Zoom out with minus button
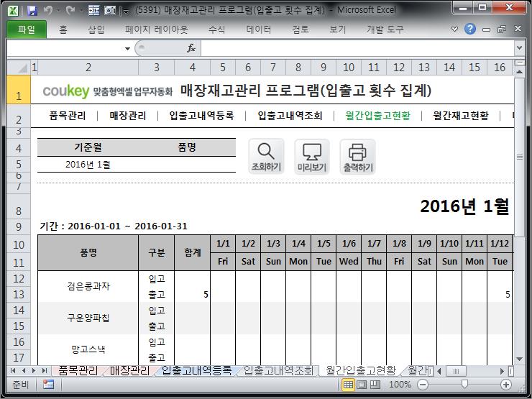Screen dimensions: 532x399 pyautogui.click(x=423, y=385)
